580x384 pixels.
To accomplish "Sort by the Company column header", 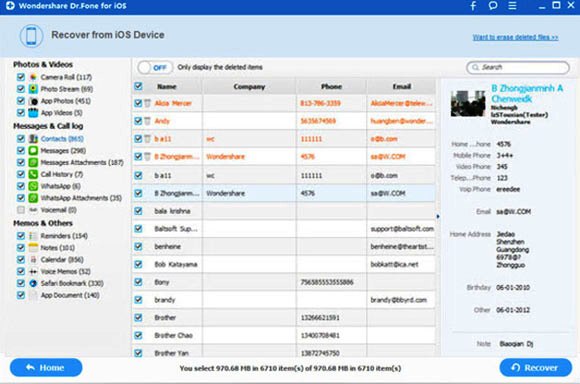I will (249, 87).
